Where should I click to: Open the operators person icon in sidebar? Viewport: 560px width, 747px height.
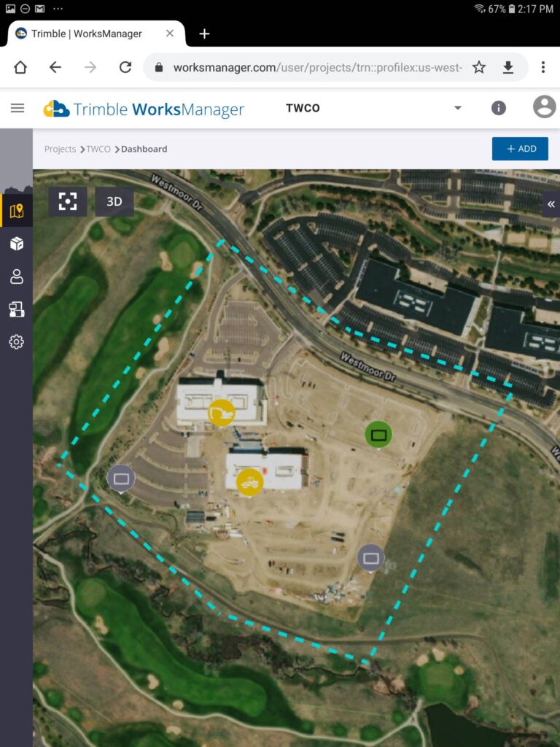coord(17,276)
